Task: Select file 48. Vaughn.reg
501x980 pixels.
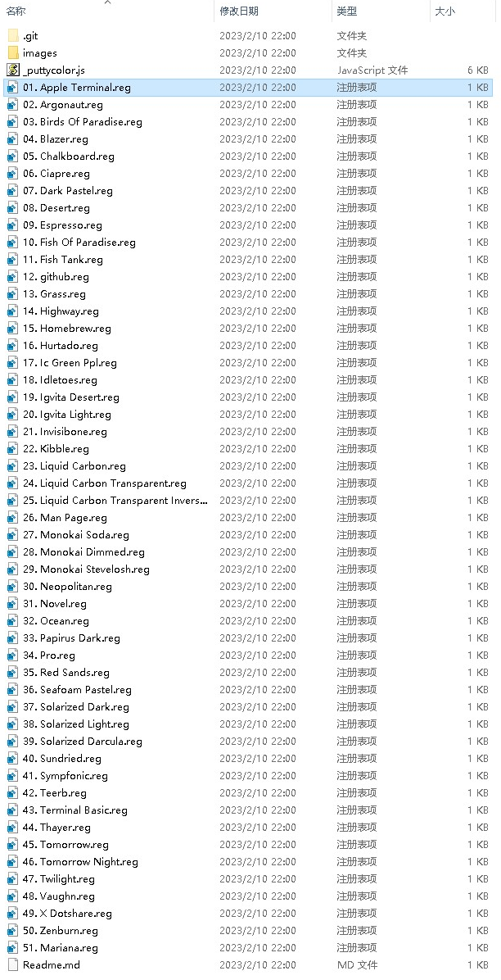Action: (59, 896)
